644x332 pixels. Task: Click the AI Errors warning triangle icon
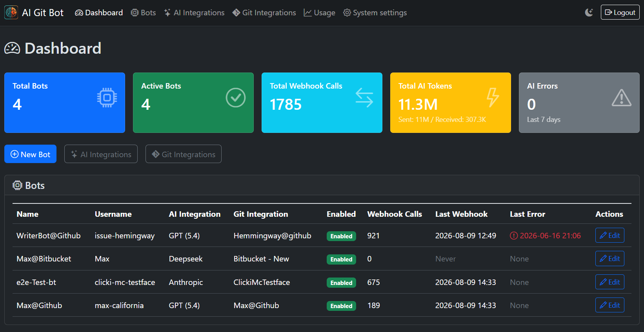(622, 98)
